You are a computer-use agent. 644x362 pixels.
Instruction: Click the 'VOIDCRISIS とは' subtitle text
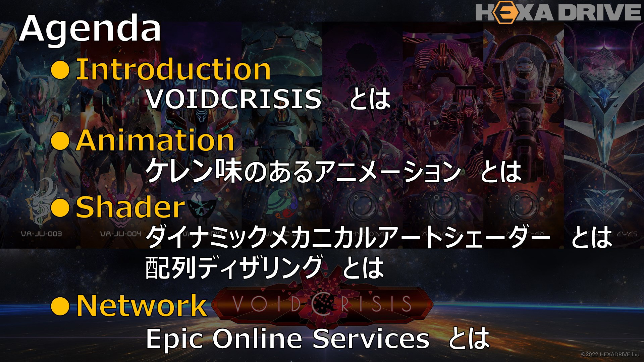(x=268, y=99)
